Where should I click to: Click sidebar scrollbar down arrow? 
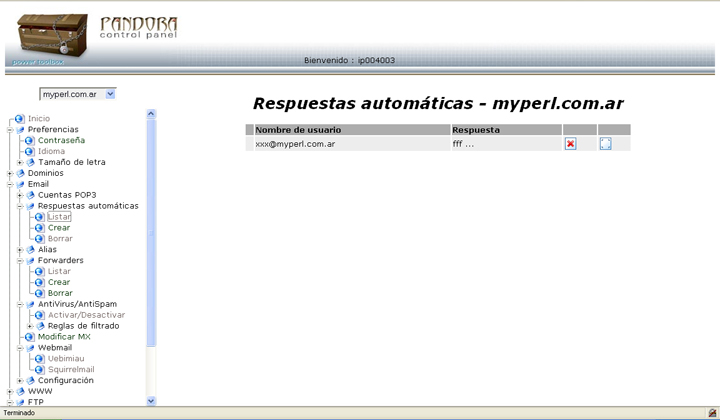(151, 400)
